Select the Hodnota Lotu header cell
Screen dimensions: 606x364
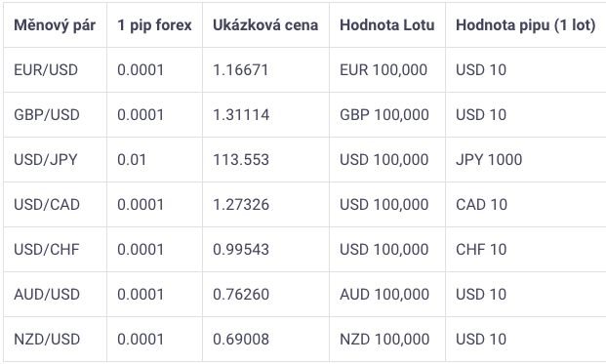click(x=387, y=25)
